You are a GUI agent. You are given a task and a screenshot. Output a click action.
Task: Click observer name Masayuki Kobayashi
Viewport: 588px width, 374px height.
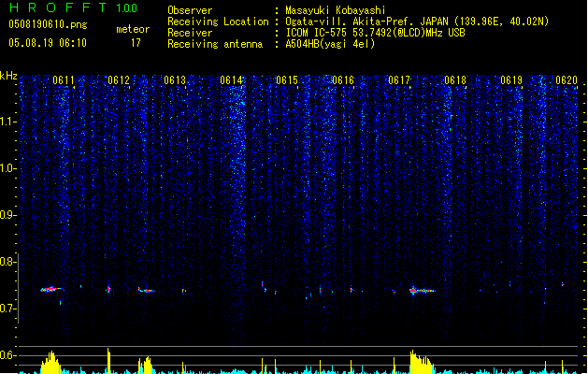(336, 10)
